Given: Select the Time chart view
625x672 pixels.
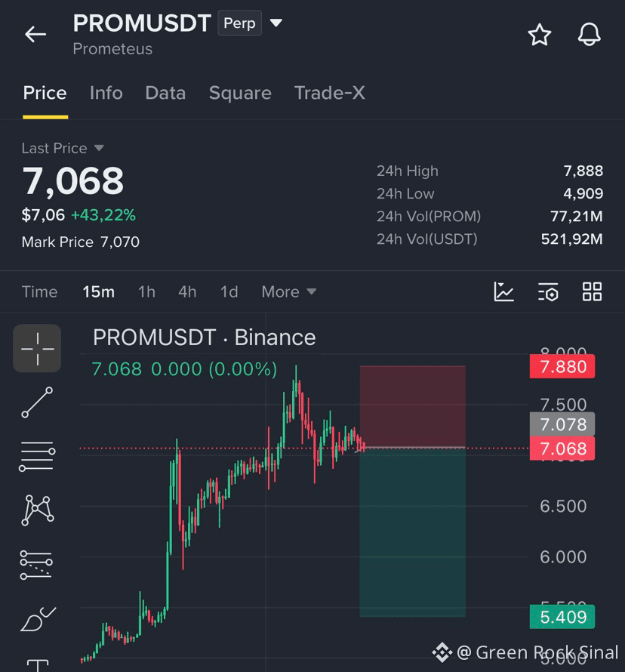Looking at the screenshot, I should 39,292.
